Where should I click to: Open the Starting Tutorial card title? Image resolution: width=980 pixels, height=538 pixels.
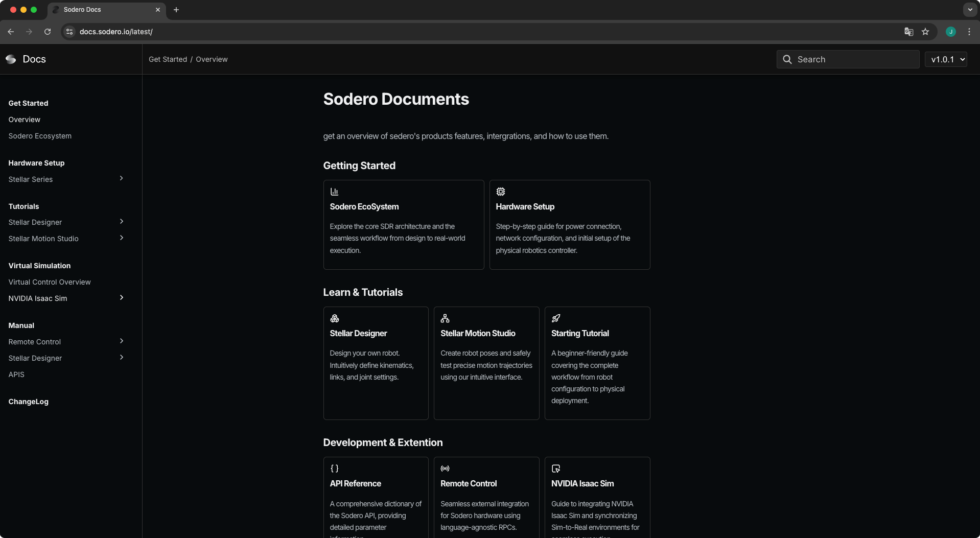pos(580,333)
